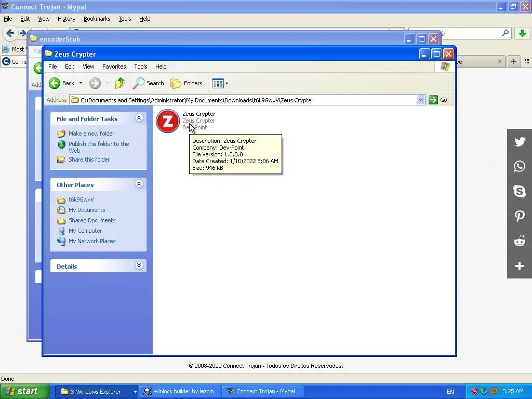This screenshot has height=399, width=532.
Task: Click the plus icon for more share options
Action: [520, 266]
